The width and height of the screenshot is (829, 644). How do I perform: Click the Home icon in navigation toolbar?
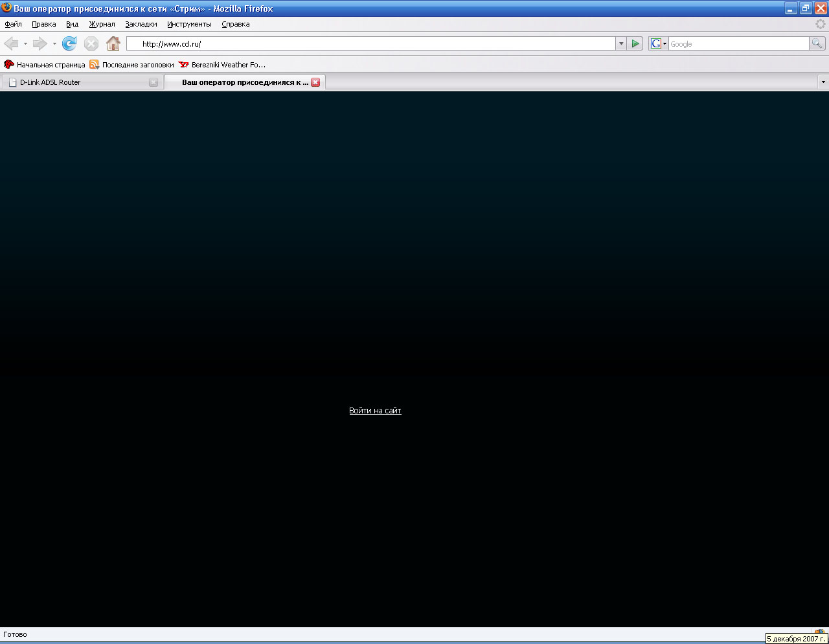tap(113, 43)
